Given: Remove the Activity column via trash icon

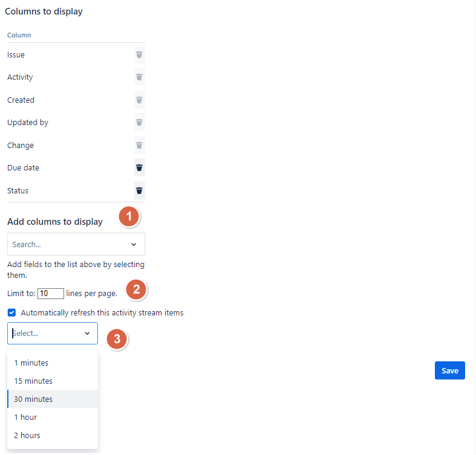Looking at the screenshot, I should pos(139,77).
